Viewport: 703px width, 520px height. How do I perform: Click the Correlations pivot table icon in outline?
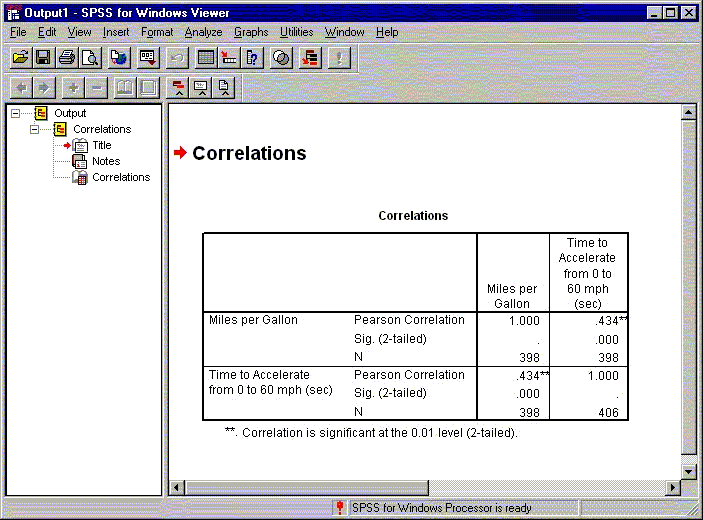pos(80,178)
